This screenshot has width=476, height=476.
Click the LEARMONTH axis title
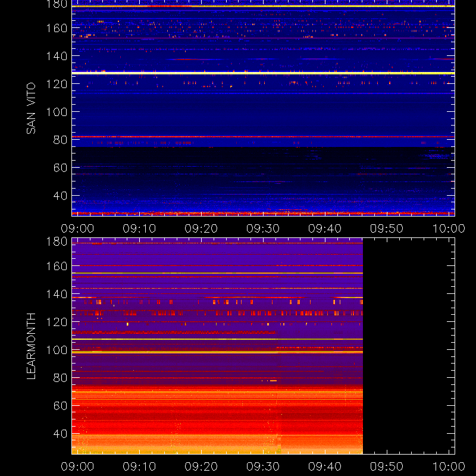(31, 346)
